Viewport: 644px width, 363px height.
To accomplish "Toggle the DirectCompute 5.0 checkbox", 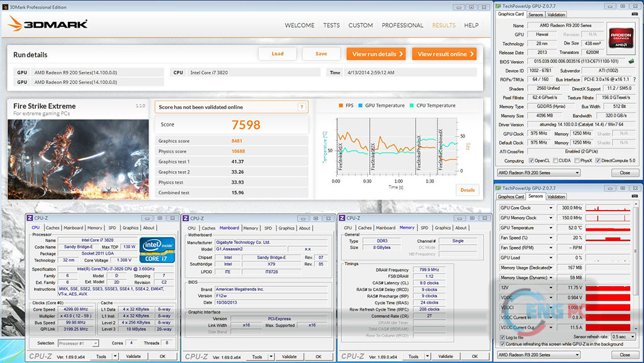I will (x=598, y=160).
